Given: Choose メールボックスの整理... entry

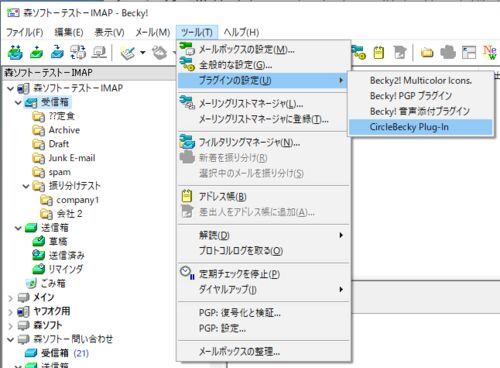Looking at the screenshot, I should pyautogui.click(x=264, y=351).
